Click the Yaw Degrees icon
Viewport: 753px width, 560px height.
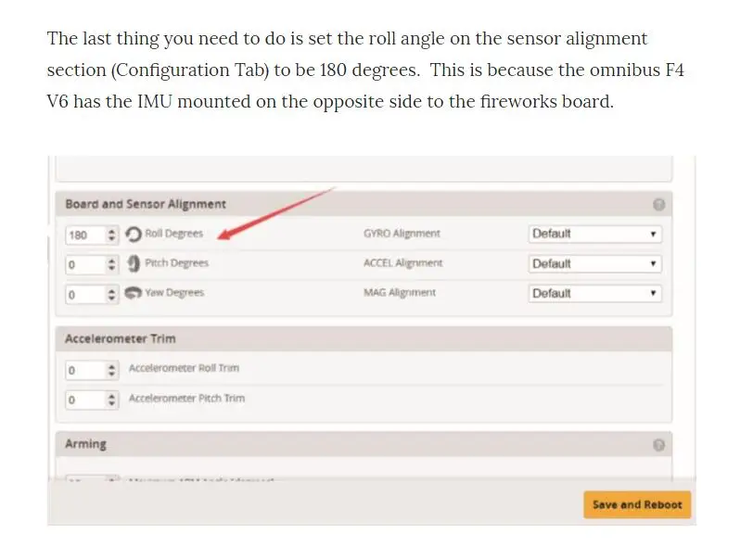tap(133, 292)
